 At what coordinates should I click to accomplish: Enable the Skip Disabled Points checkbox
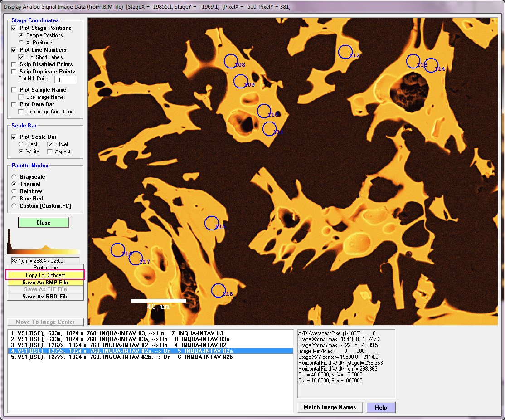[14, 64]
